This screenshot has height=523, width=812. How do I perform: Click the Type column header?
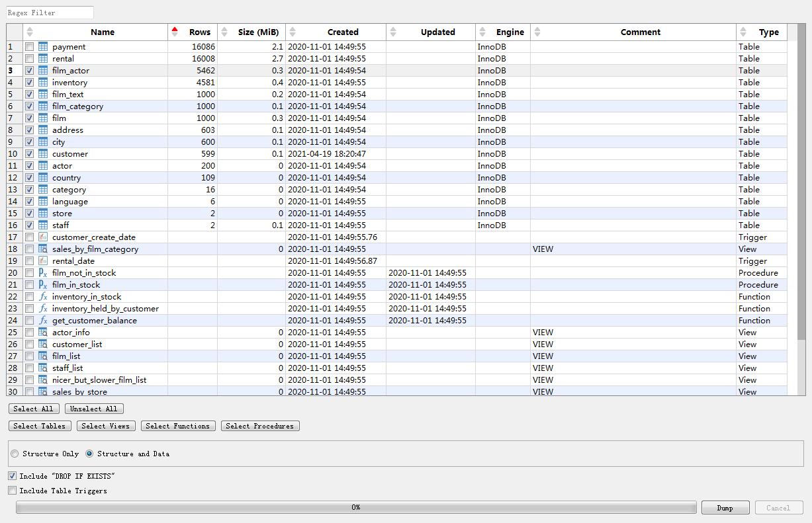(768, 32)
